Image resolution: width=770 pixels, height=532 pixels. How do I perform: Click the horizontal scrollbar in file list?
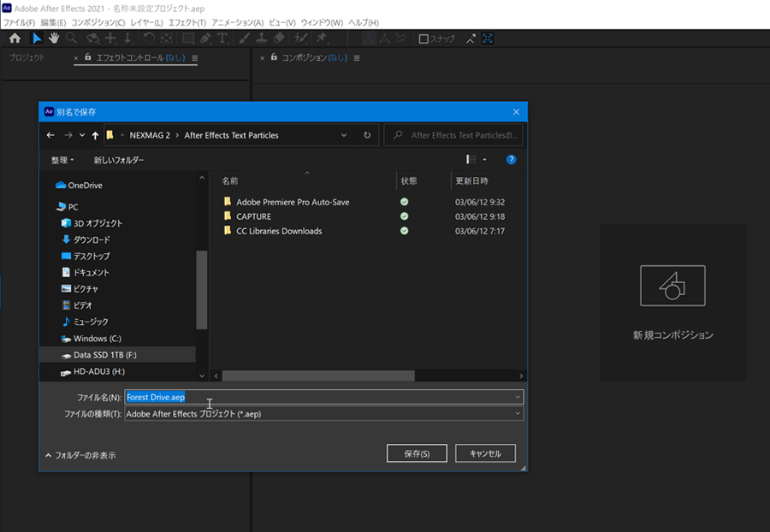tap(318, 376)
